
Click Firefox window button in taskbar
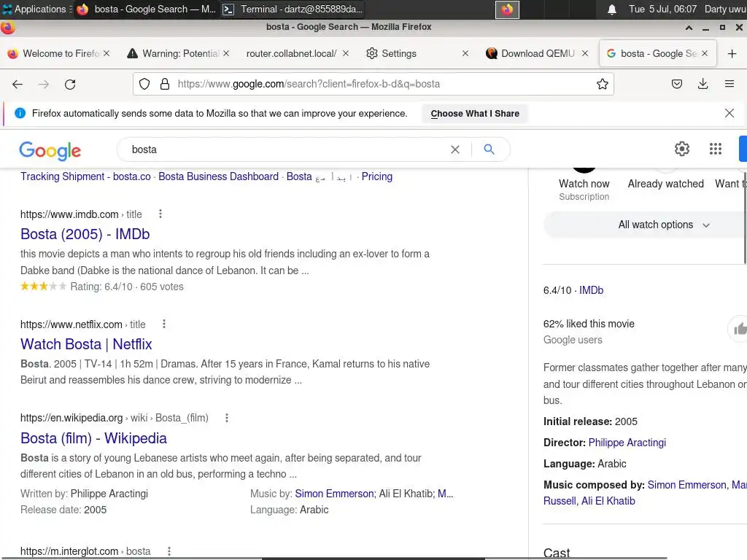tap(146, 9)
